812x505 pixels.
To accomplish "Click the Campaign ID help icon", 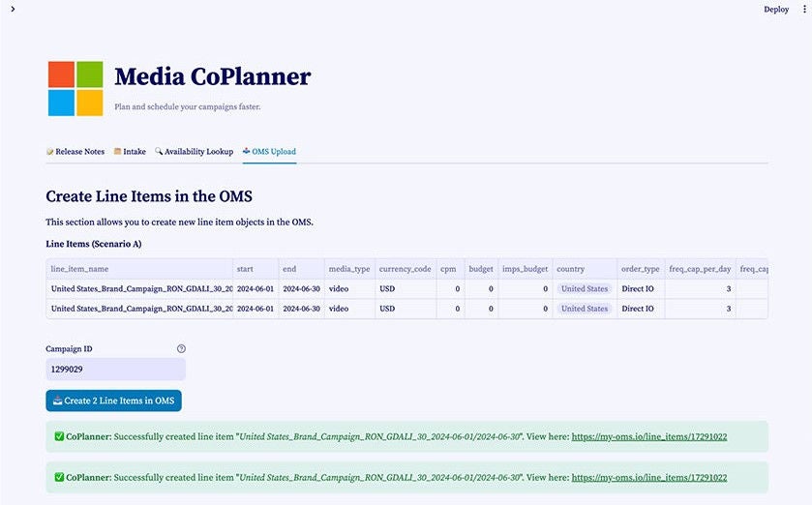I will pos(181,348).
